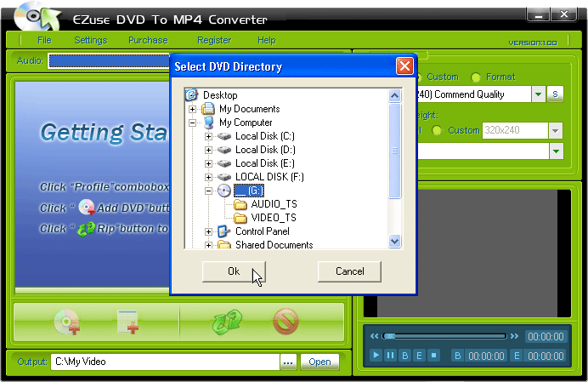Open the Settings menu

pyautogui.click(x=91, y=40)
